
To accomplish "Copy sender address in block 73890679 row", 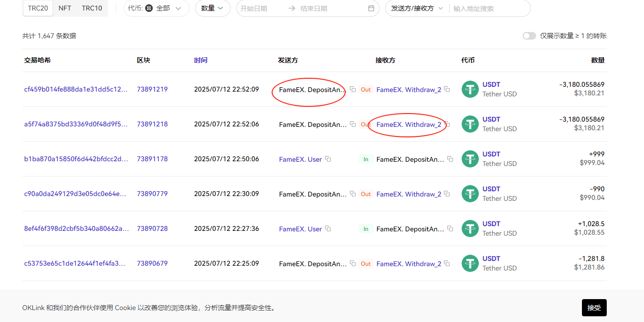I will point(353,263).
